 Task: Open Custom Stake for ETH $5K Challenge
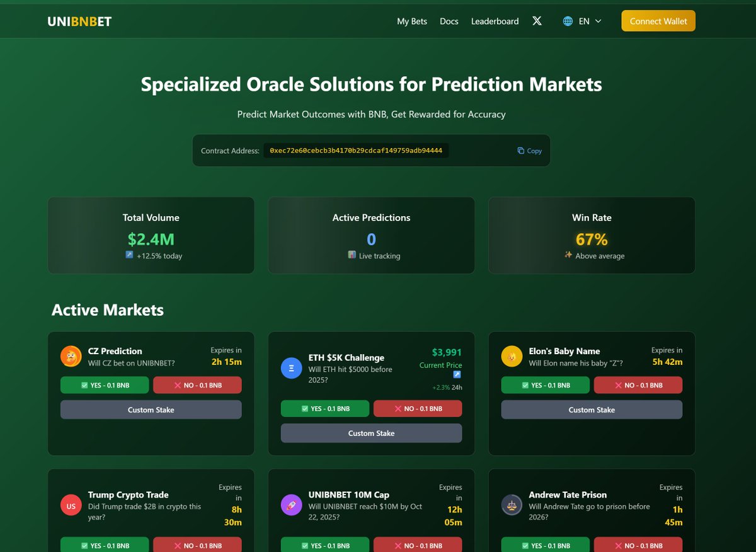pos(372,433)
